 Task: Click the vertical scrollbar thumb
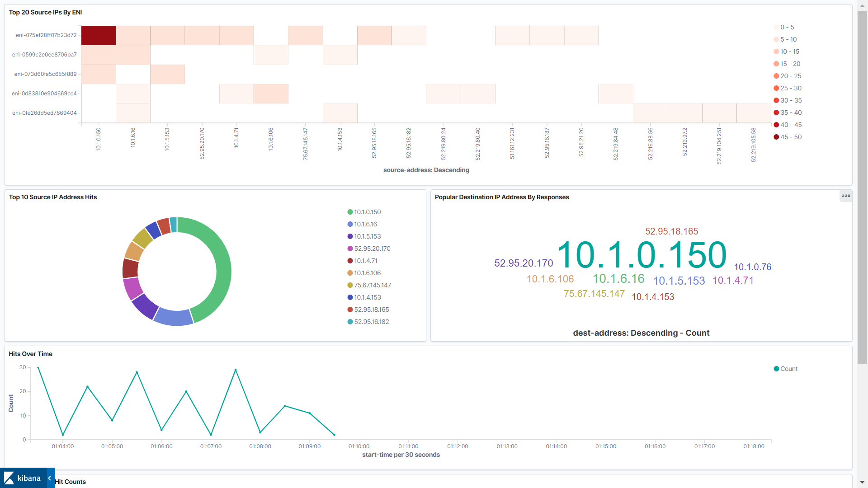863,187
